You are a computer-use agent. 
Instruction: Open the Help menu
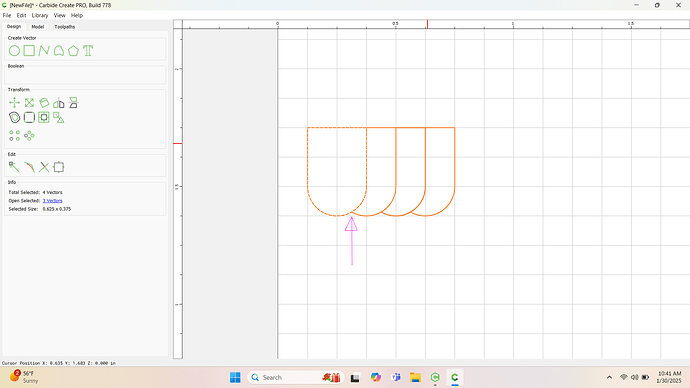tap(77, 15)
